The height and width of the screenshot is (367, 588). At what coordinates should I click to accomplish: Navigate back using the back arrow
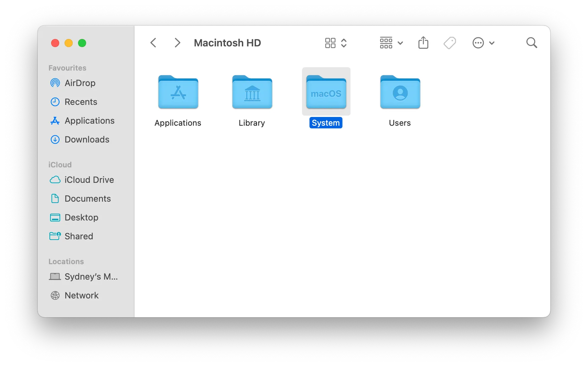tap(153, 43)
